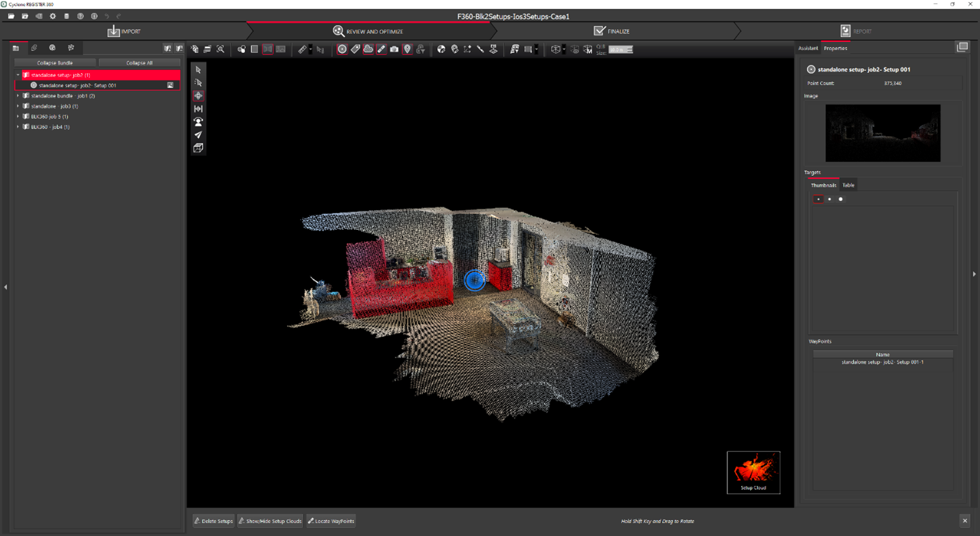Click the Delete Setups button
This screenshot has height=536, width=980.
pyautogui.click(x=213, y=521)
